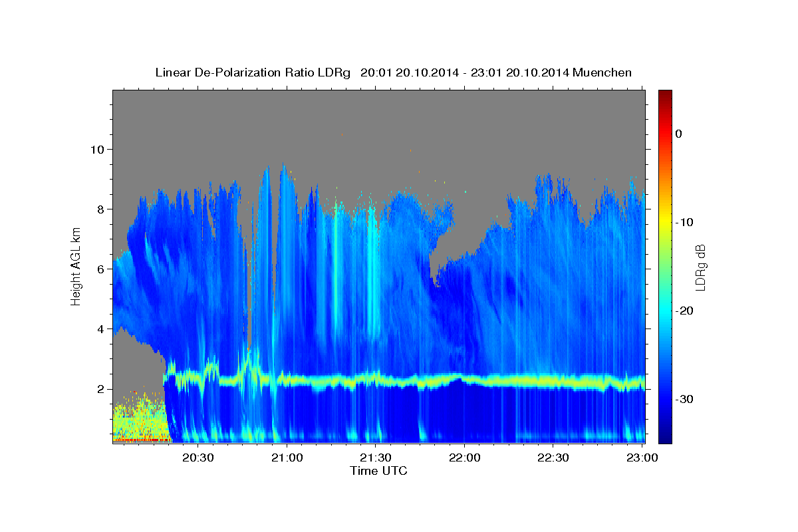
Task: Click the 'Height AGL km' axis label
Action: (x=76, y=267)
